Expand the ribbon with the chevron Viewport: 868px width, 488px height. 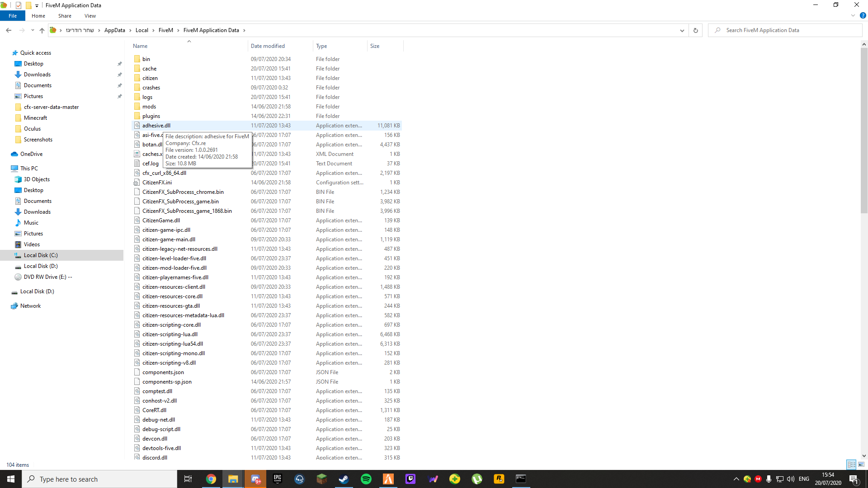853,15
